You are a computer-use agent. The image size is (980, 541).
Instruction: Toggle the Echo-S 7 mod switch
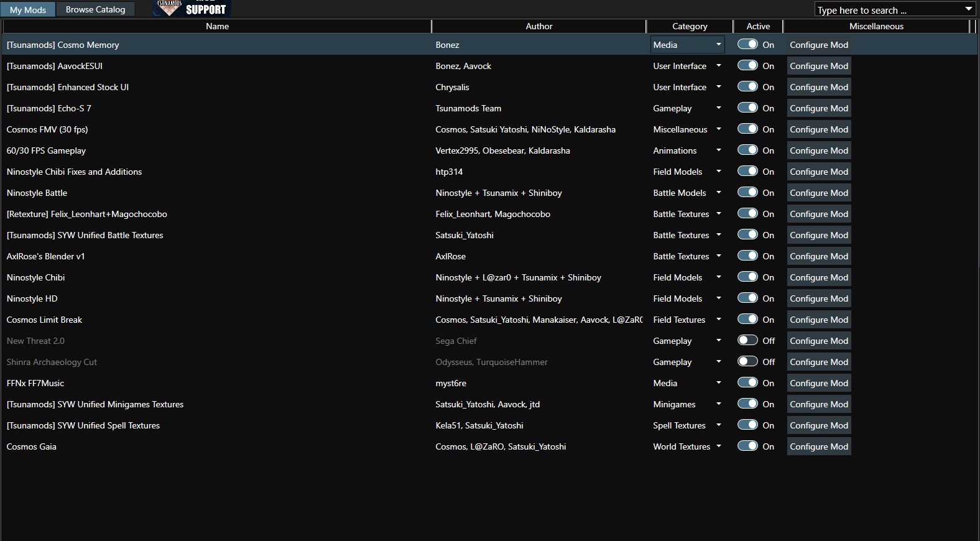coord(747,108)
